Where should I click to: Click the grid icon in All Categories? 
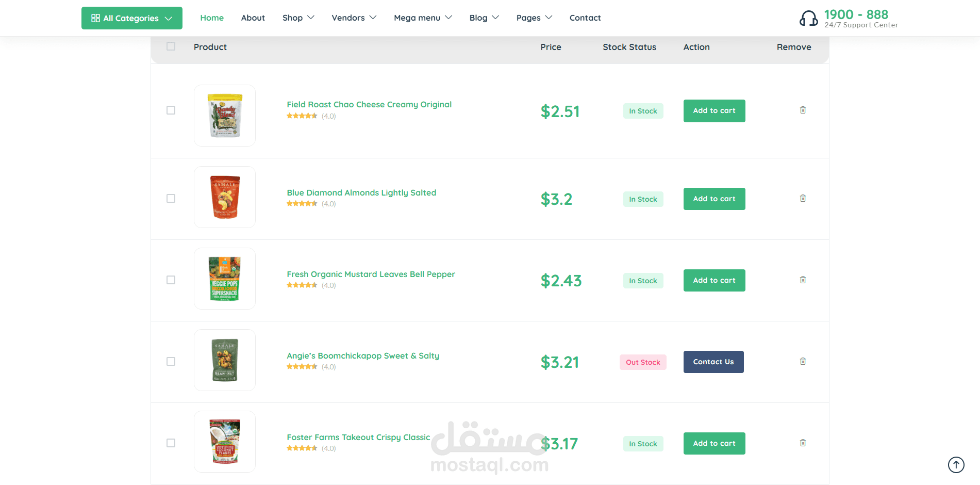coord(95,18)
